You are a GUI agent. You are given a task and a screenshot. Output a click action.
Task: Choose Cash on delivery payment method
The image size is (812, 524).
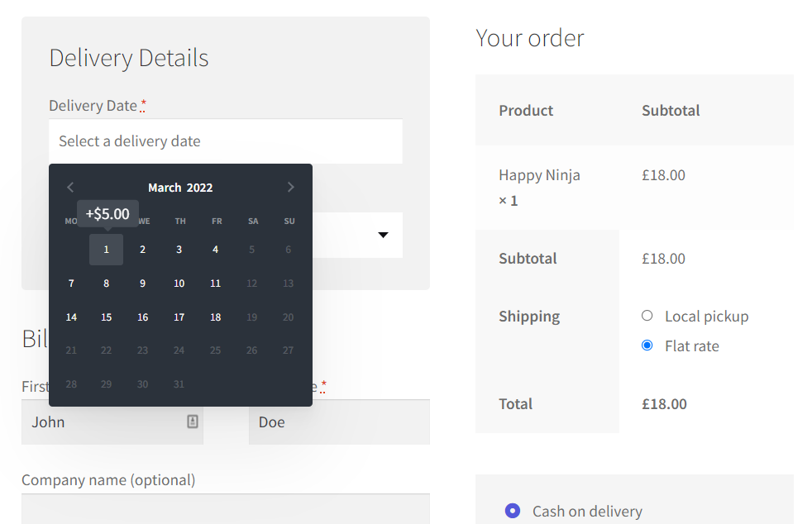(x=513, y=511)
